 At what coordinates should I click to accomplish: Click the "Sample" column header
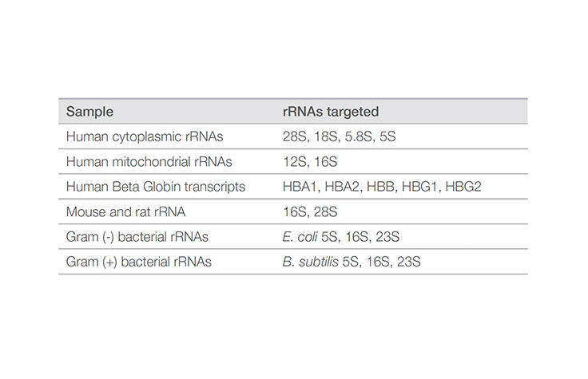89,111
